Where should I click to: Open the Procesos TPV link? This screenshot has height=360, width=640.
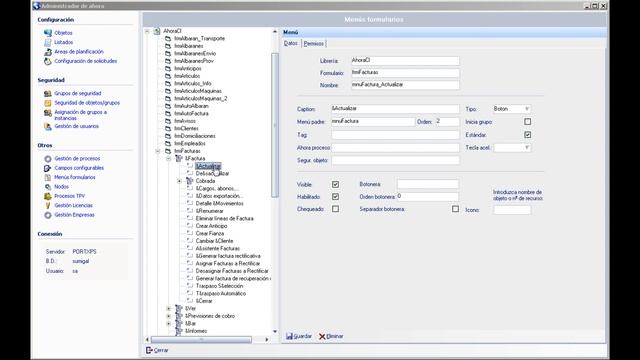click(x=69, y=196)
